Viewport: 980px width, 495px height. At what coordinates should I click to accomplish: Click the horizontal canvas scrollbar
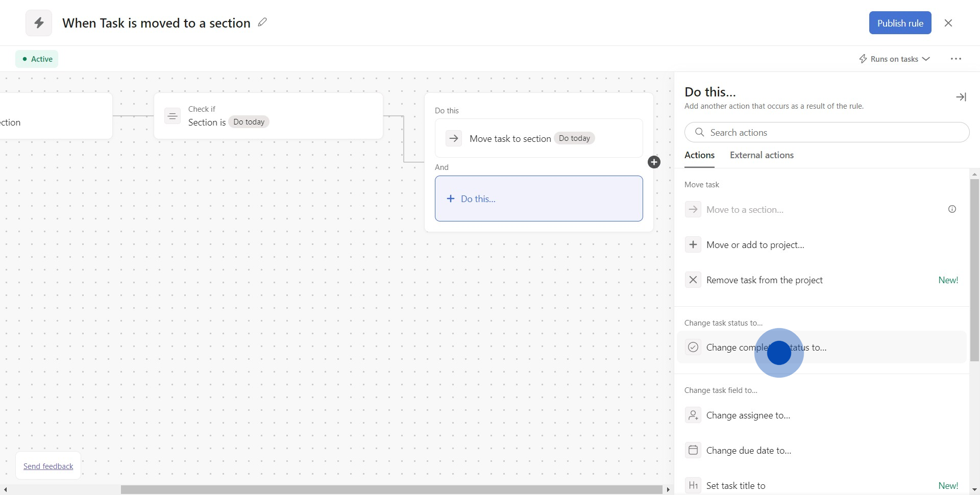[391, 490]
